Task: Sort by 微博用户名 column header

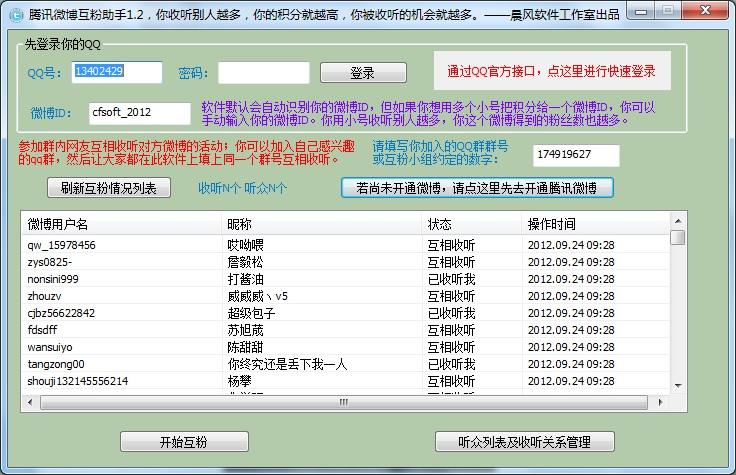Action: coord(122,224)
